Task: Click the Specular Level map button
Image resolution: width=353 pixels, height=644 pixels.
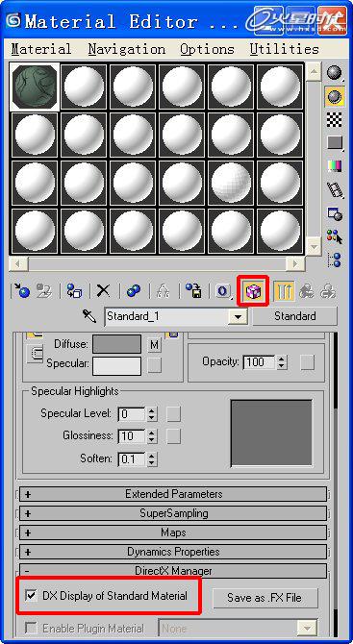Action: point(173,414)
